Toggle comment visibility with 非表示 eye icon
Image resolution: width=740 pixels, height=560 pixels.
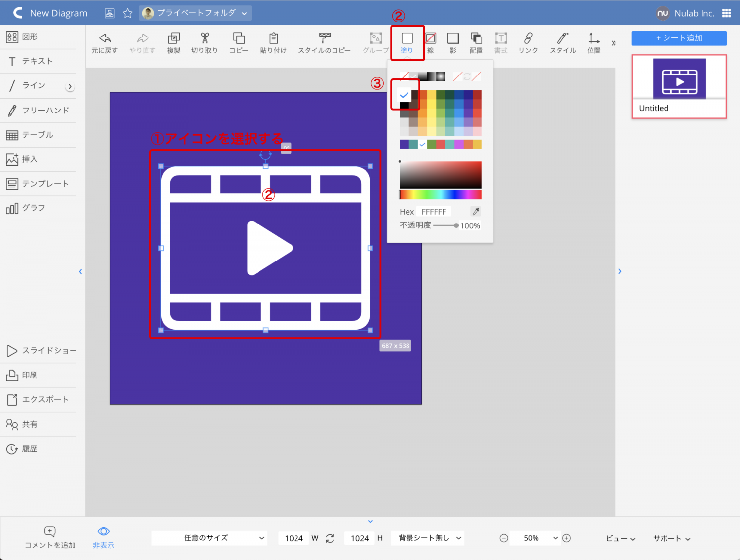point(104,532)
